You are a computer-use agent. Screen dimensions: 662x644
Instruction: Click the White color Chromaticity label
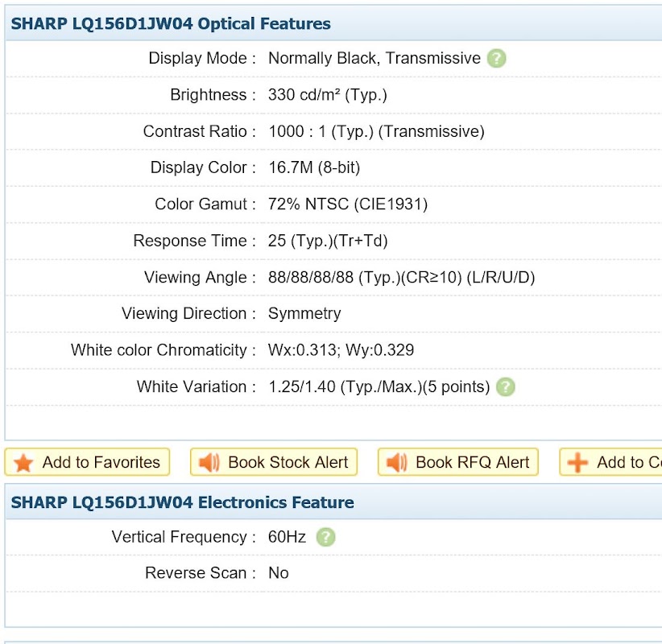pyautogui.click(x=159, y=350)
